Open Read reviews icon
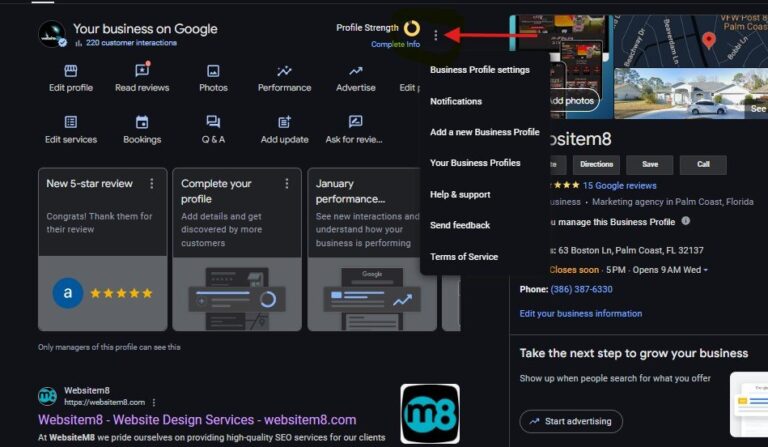The image size is (768, 447). tap(142, 70)
